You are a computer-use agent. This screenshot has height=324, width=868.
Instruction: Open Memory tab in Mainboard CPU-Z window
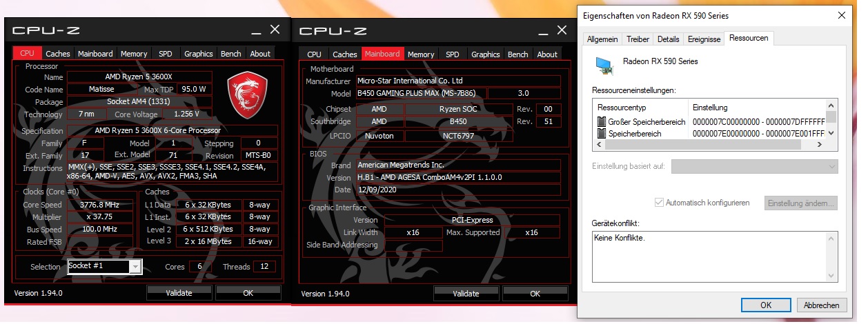point(421,54)
